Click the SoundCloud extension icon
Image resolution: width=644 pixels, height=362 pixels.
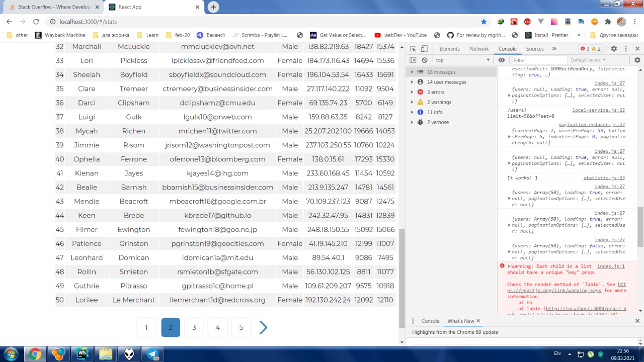(595, 22)
